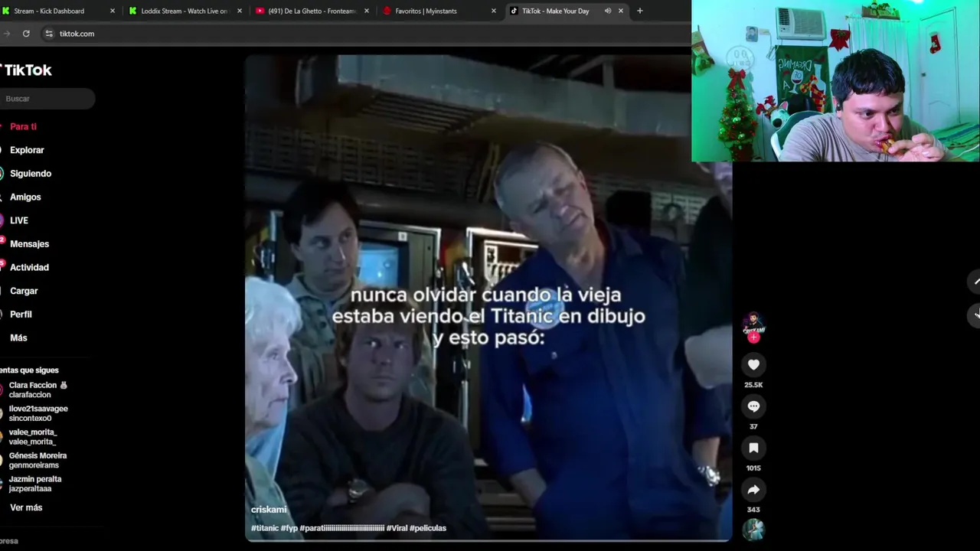Open Mensajes in the sidebar
Image resolution: width=980 pixels, height=551 pixels.
tap(29, 244)
